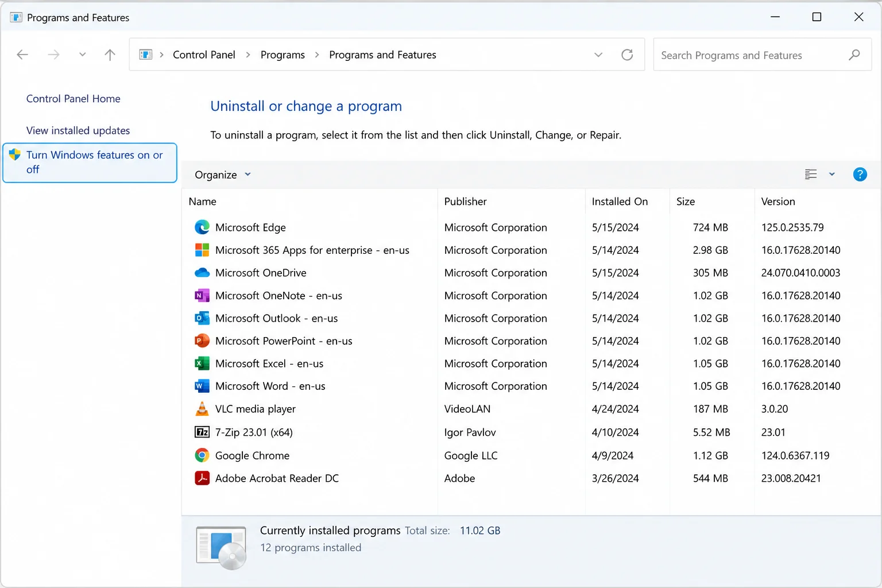Select Microsoft OneDrive name text
Viewport: 882px width, 588px height.
[261, 273]
